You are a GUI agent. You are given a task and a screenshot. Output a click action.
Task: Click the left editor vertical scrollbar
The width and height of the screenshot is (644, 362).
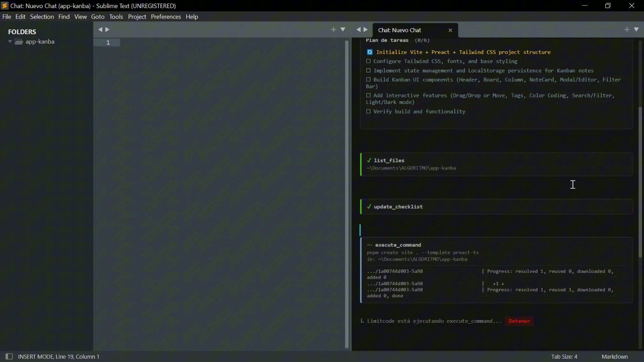(347, 194)
